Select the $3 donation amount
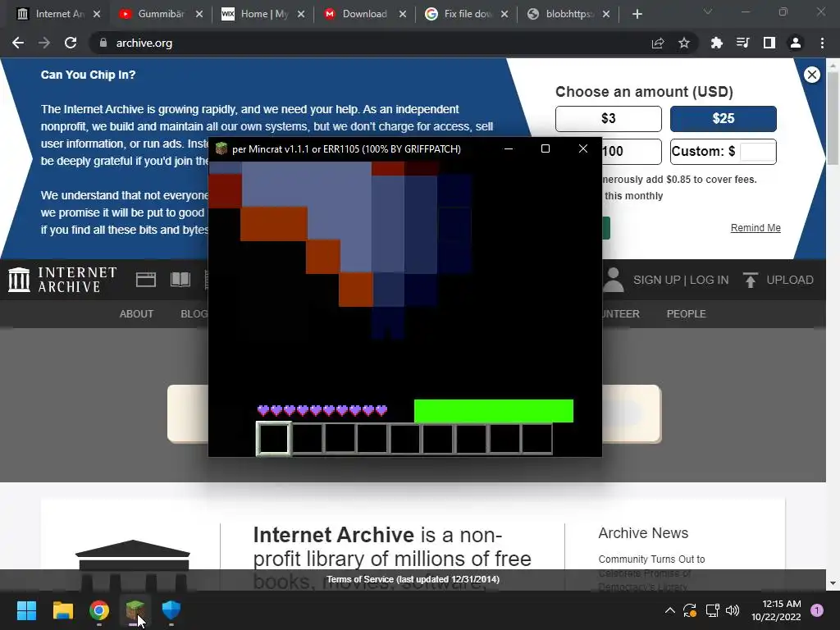Screen dimensions: 840x630 (x=609, y=118)
